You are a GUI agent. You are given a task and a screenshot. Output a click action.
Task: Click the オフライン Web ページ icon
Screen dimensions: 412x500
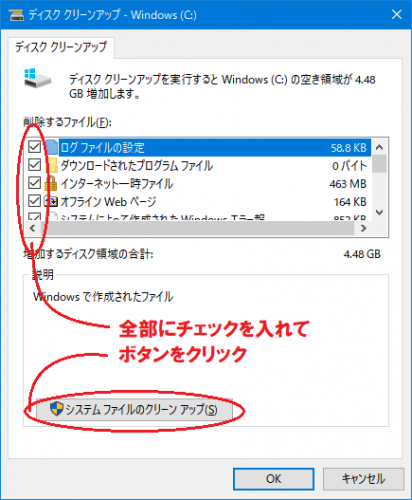click(x=51, y=201)
